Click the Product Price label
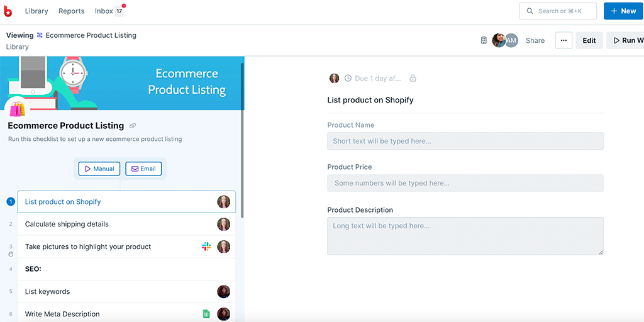The width and height of the screenshot is (644, 322). tap(350, 167)
